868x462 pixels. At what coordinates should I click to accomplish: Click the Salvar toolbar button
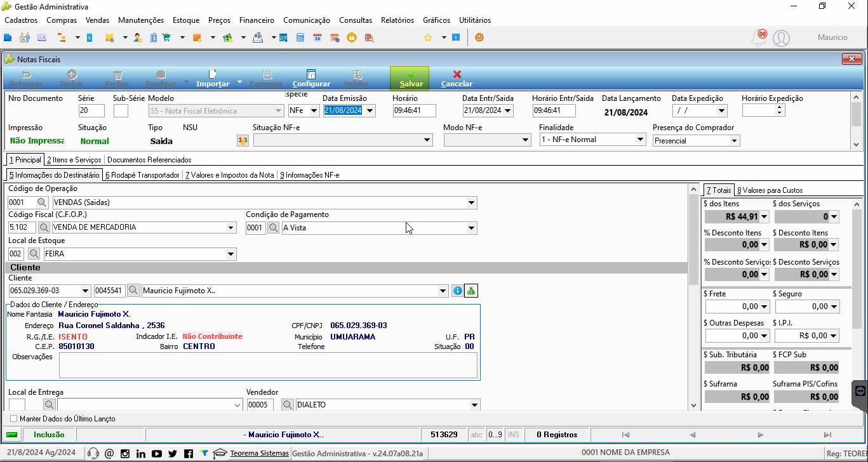tap(410, 79)
